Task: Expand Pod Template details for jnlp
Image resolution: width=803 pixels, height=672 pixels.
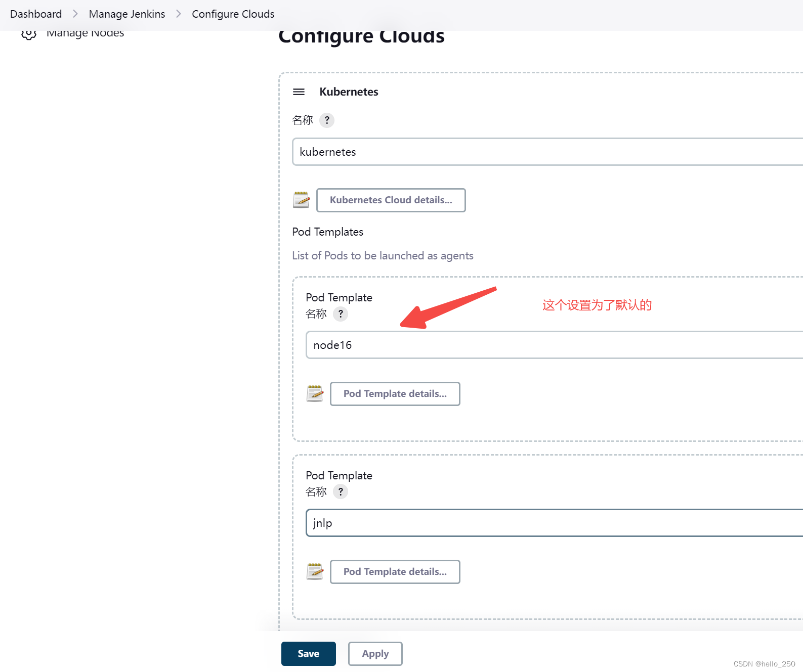Action: click(x=395, y=572)
